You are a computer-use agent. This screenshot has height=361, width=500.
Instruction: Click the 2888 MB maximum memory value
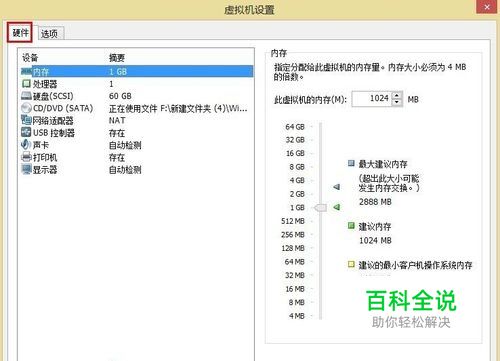tap(375, 202)
